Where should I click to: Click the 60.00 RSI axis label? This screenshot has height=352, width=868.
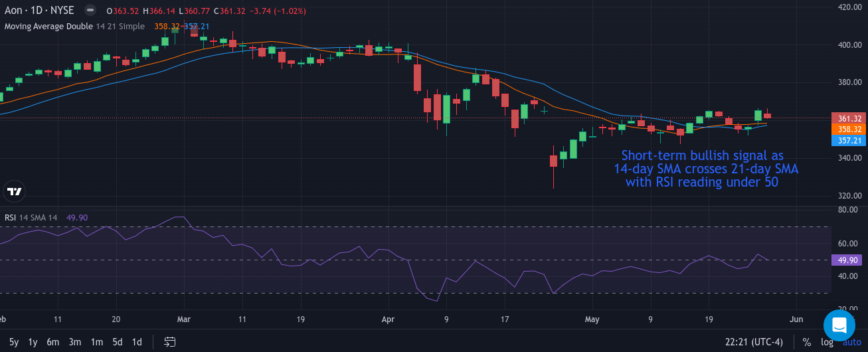click(x=849, y=243)
